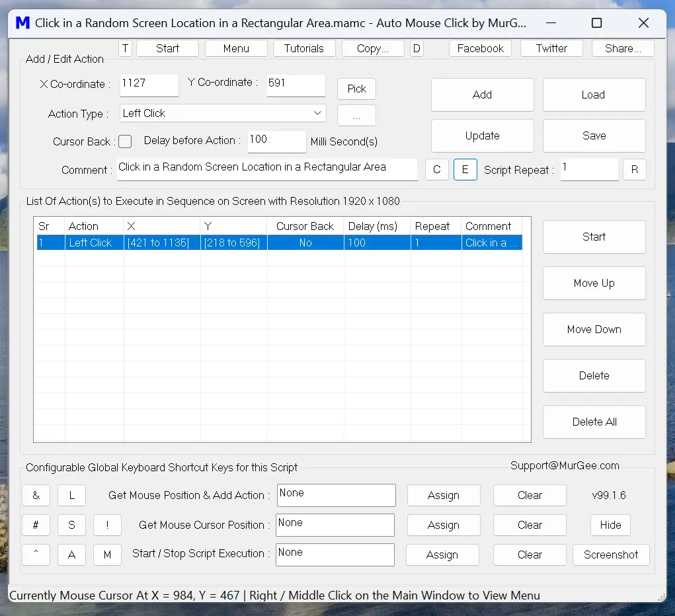Viewport: 675px width, 616px height.
Task: Click the MurGee logo in the title bar
Action: pos(22,22)
